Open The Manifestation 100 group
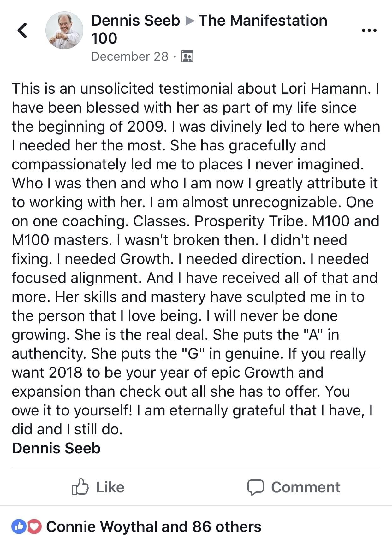The height and width of the screenshot is (547, 392). 263,21
